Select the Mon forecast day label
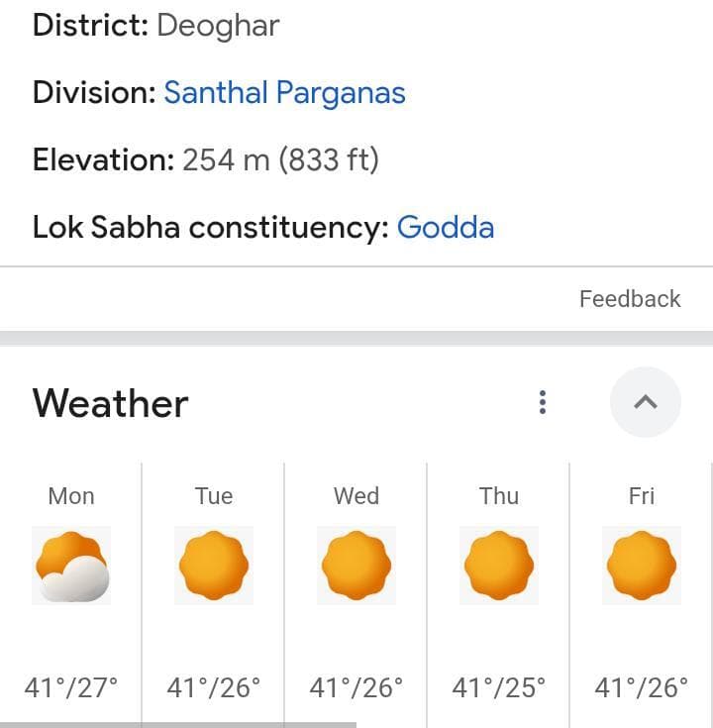 coord(71,496)
